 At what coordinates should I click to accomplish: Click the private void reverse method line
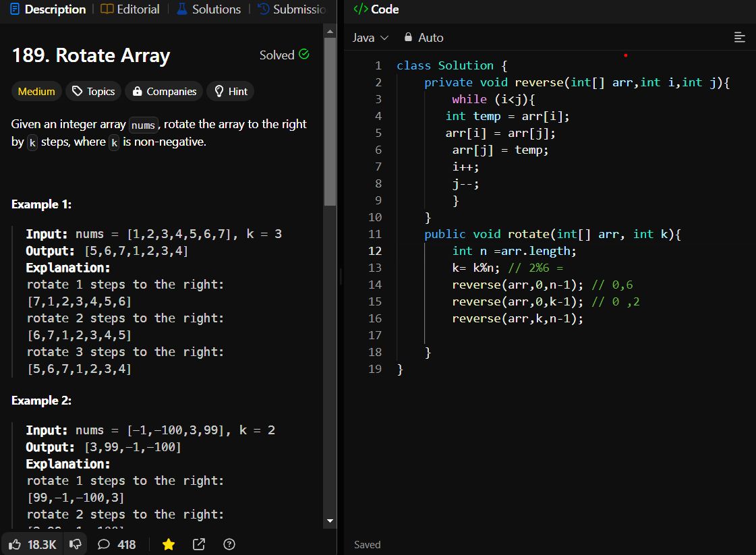pos(577,82)
